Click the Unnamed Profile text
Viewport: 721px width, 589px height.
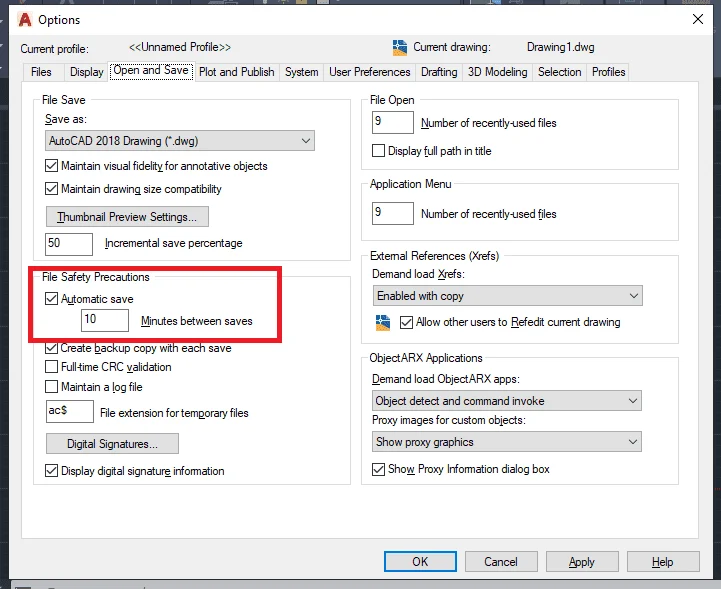(x=180, y=47)
